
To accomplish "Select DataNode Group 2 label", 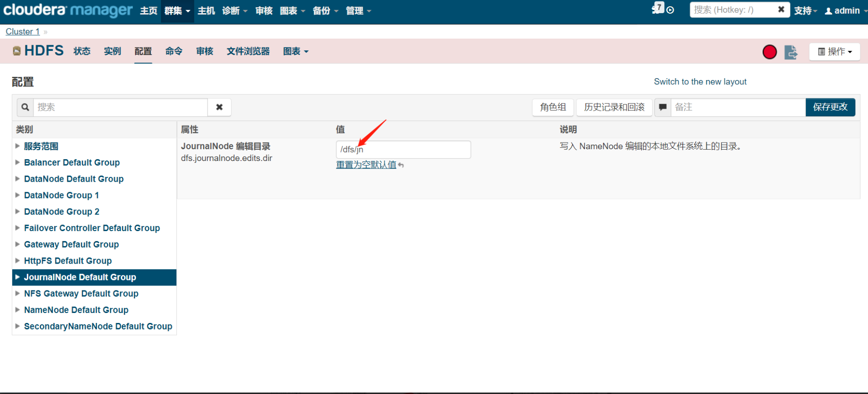I will tap(62, 212).
